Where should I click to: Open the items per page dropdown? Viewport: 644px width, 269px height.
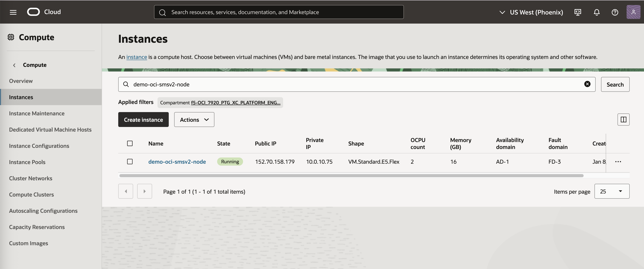pos(612,191)
